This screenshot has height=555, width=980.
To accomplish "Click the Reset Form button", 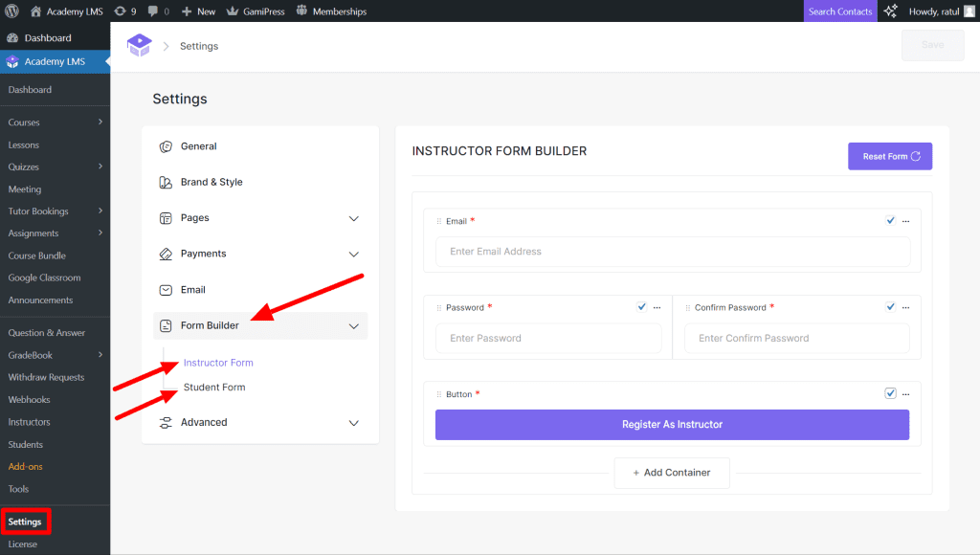I will (889, 156).
